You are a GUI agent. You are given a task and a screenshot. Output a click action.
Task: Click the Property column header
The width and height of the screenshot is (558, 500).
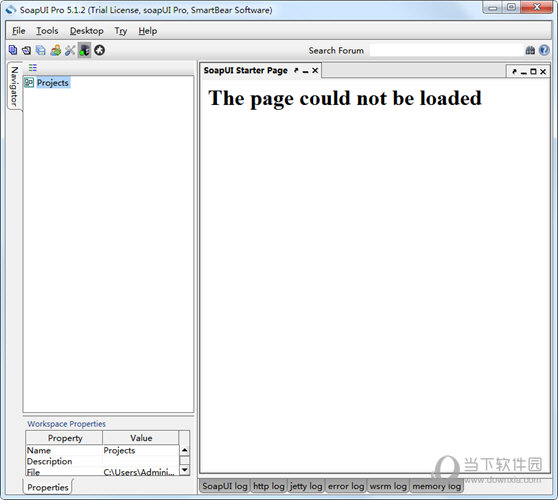pos(65,438)
